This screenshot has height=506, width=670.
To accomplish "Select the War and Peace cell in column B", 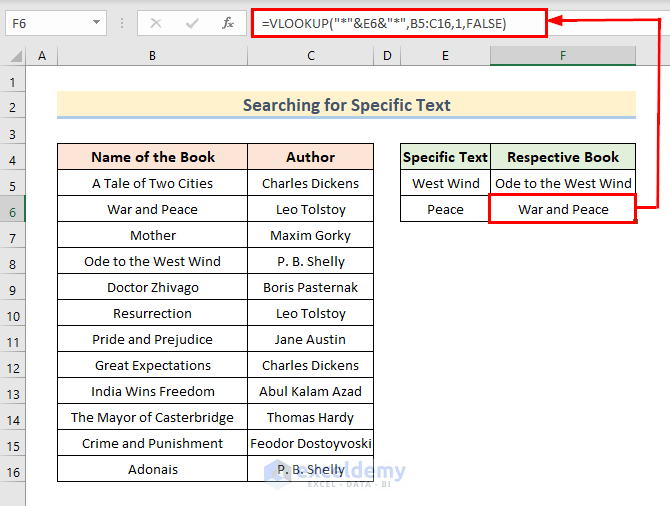I will (153, 209).
